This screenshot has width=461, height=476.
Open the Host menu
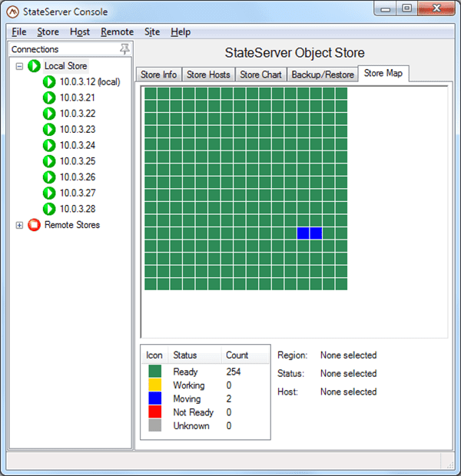80,31
